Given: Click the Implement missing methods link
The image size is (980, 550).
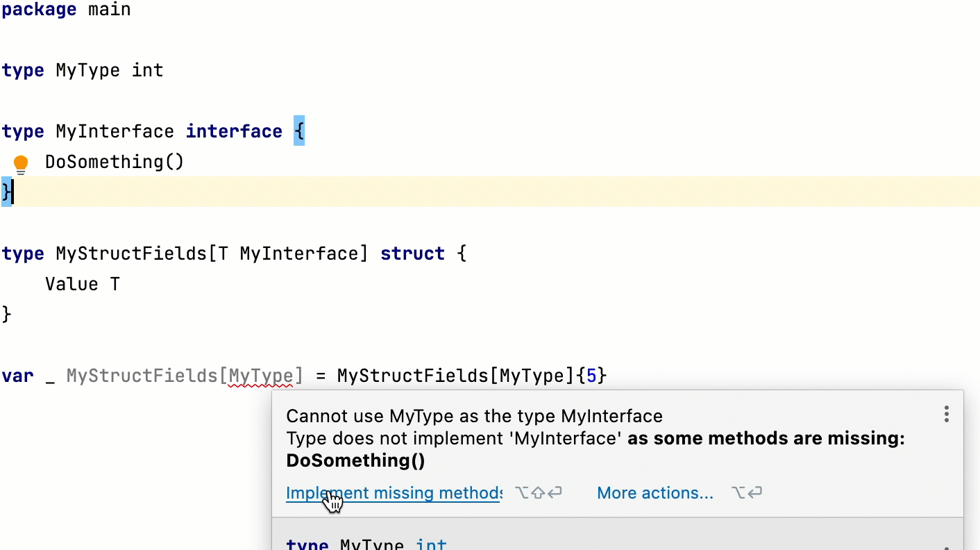Looking at the screenshot, I should click(x=393, y=493).
